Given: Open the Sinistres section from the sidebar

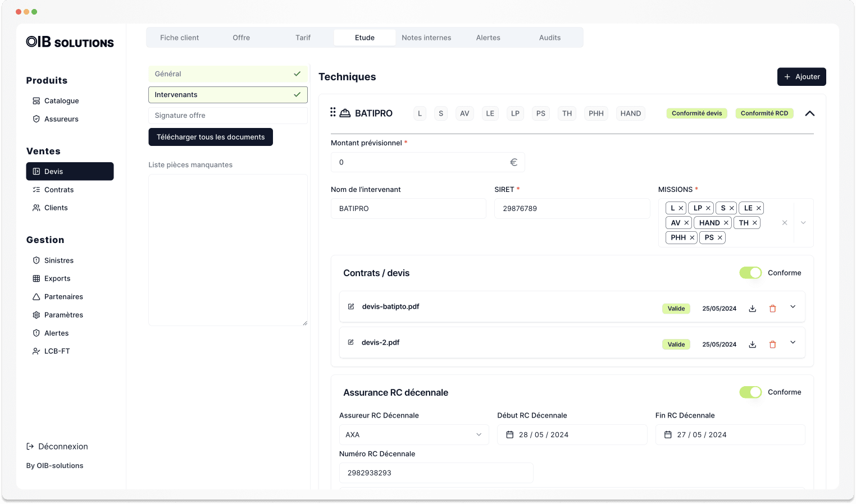Looking at the screenshot, I should [x=58, y=260].
